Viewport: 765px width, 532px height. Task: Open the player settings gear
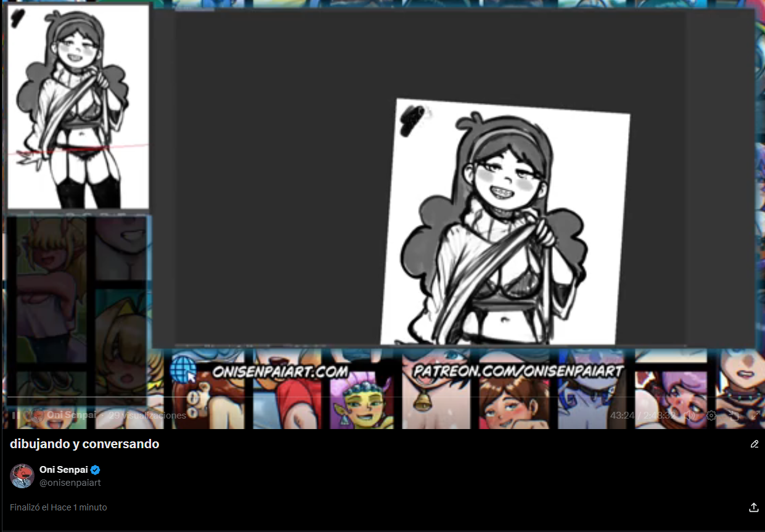click(711, 415)
